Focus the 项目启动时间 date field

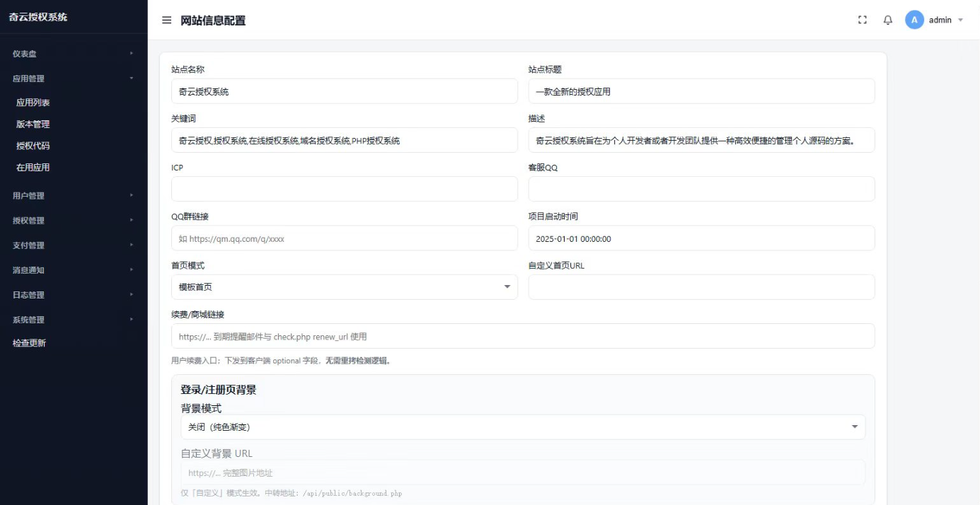tap(701, 238)
